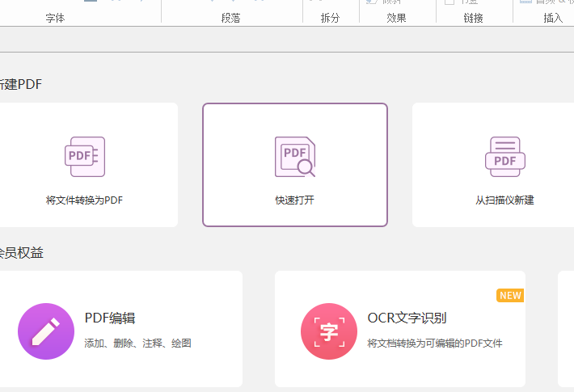Viewport: 574px width, 392px height.
Task: Open the 快速打开 card label
Action: (x=294, y=200)
